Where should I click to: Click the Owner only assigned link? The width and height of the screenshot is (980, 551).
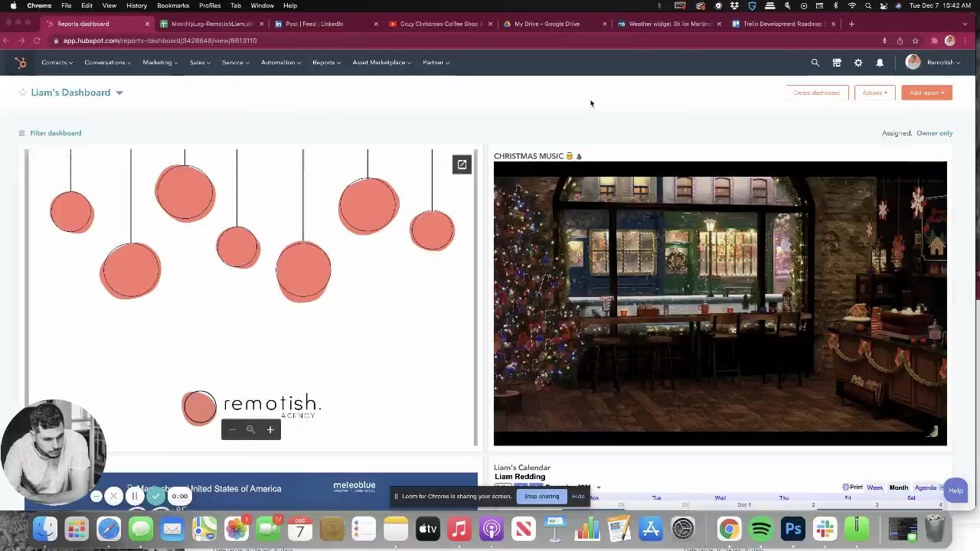coord(935,133)
